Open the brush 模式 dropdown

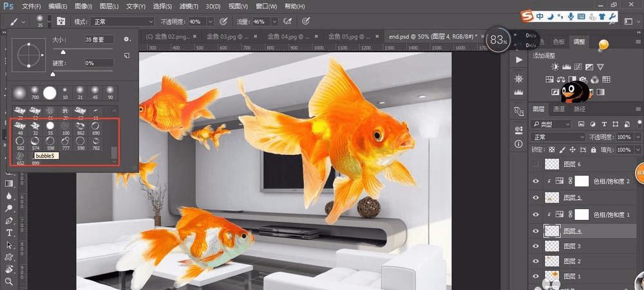[x=122, y=21]
